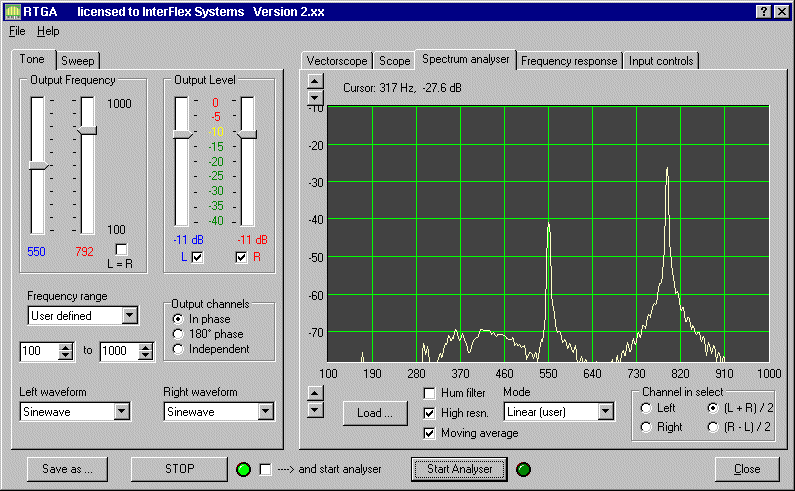Uncheck the R output level checkbox

click(241, 257)
